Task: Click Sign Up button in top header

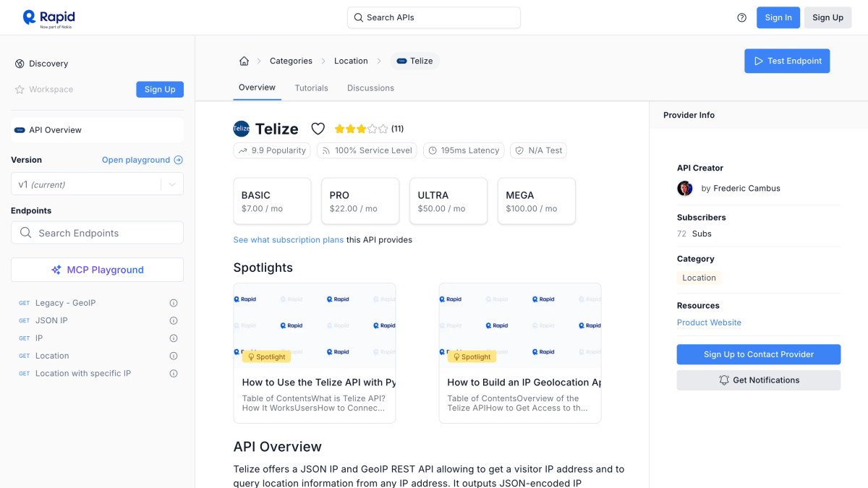Action: (x=827, y=18)
